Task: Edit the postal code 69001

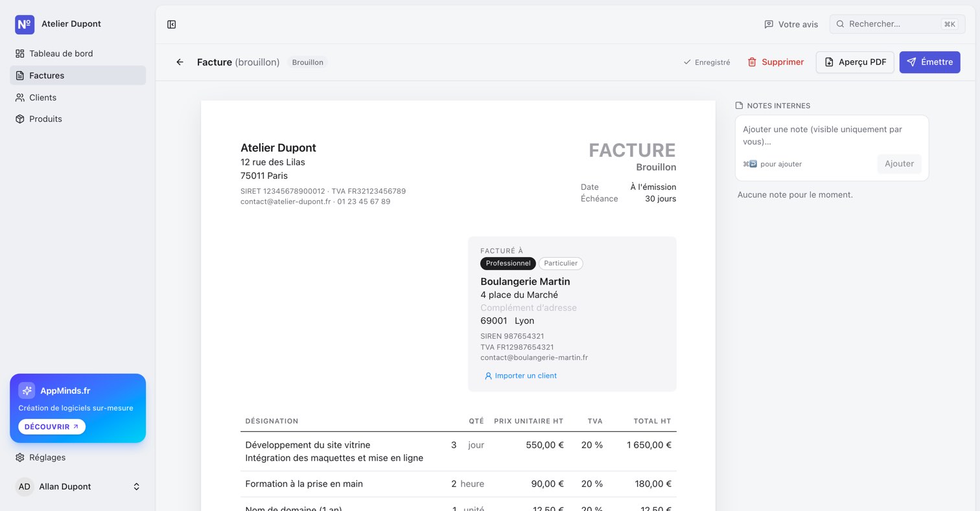Action: pos(494,321)
